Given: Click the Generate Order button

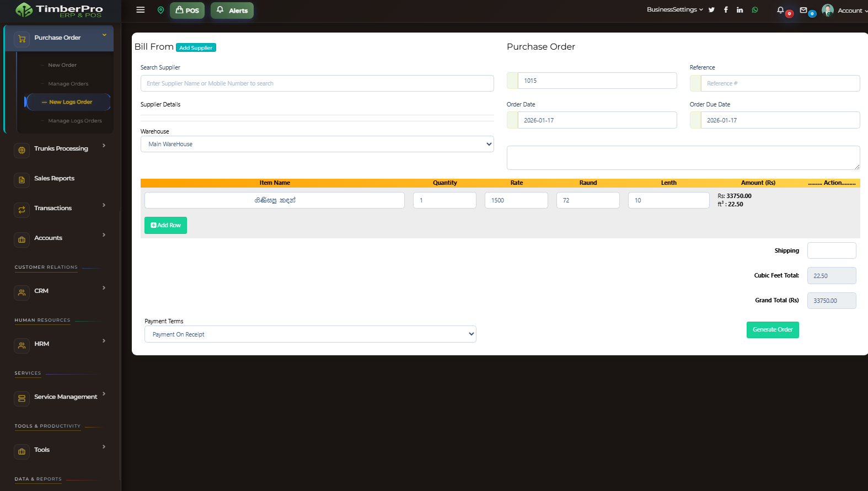Looking at the screenshot, I should click(x=772, y=330).
